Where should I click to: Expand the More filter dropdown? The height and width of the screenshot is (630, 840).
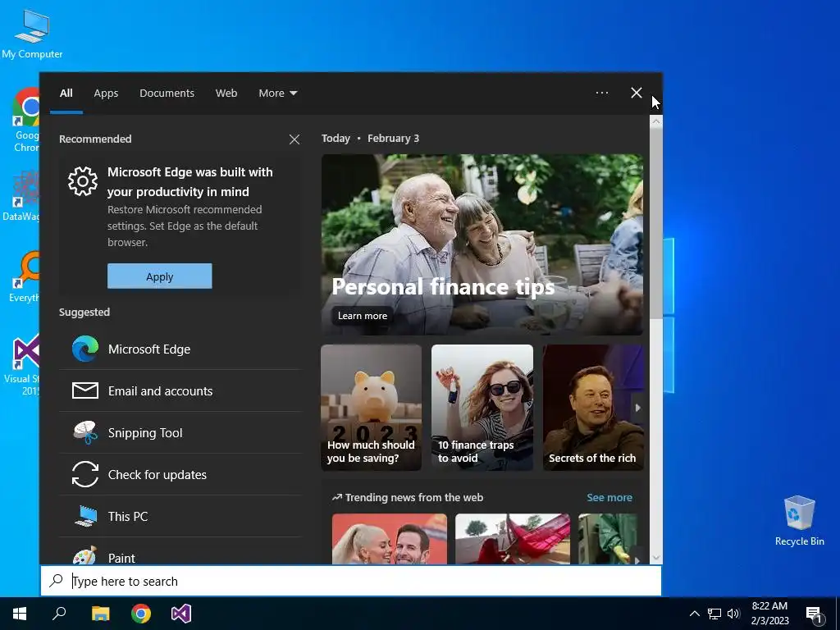pyautogui.click(x=277, y=94)
